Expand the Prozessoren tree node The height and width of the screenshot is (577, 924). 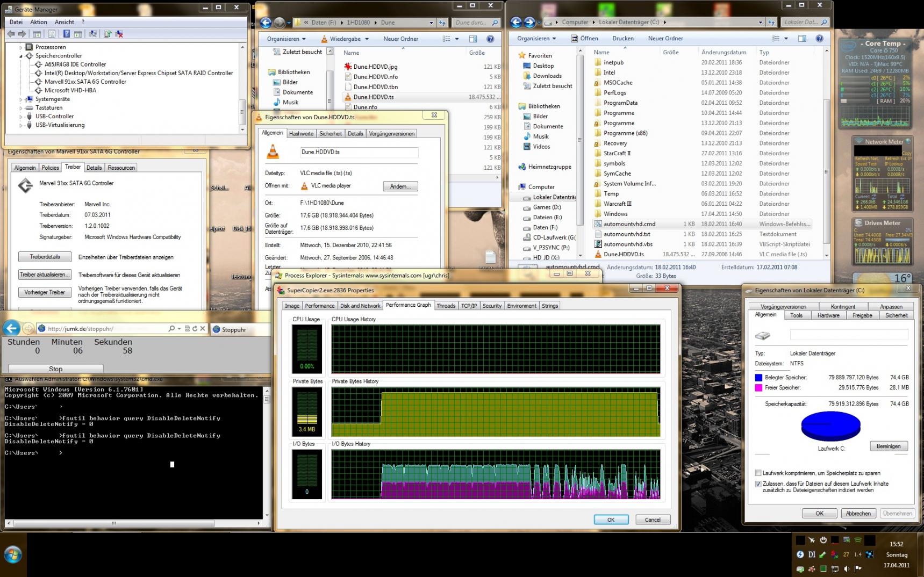coord(21,47)
